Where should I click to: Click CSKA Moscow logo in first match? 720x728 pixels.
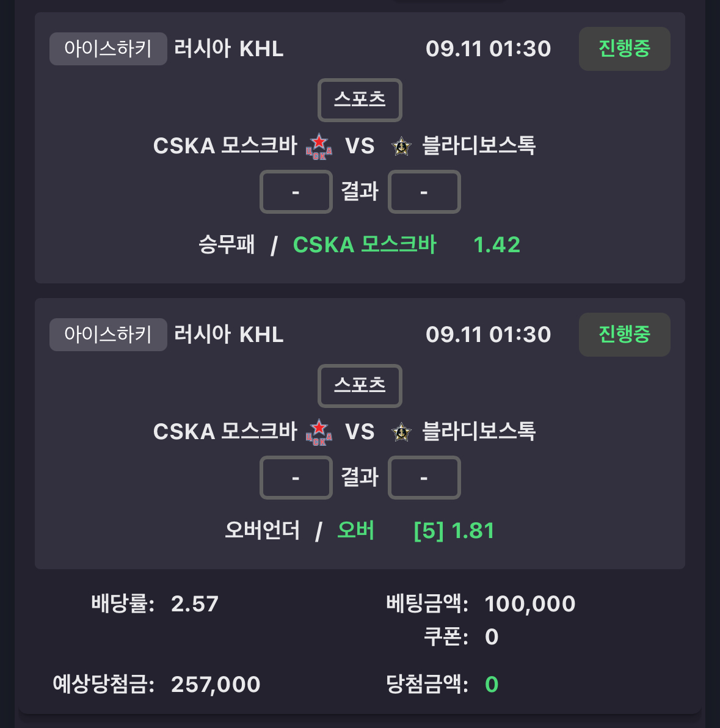[319, 146]
